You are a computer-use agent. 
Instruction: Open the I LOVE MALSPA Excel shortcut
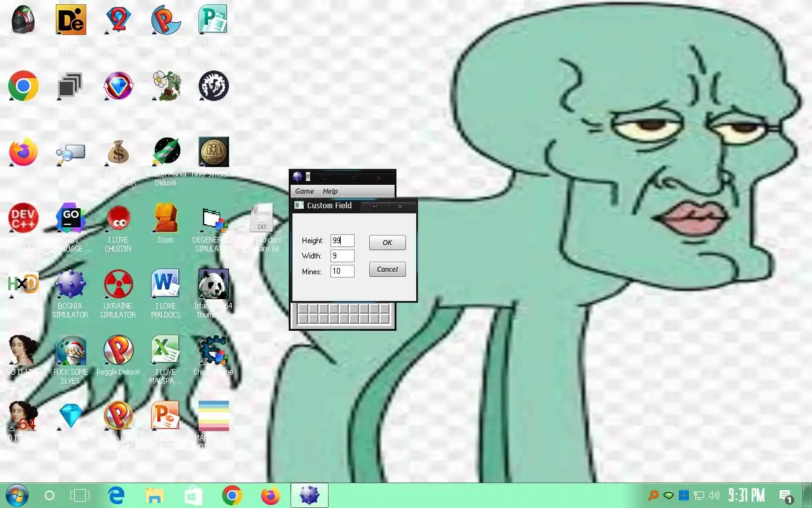click(166, 351)
